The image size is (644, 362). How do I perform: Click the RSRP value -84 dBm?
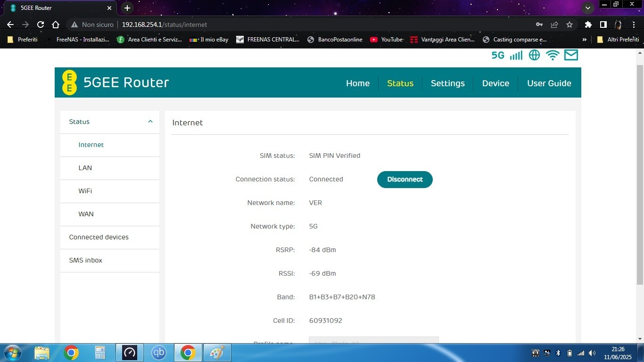coord(322,250)
